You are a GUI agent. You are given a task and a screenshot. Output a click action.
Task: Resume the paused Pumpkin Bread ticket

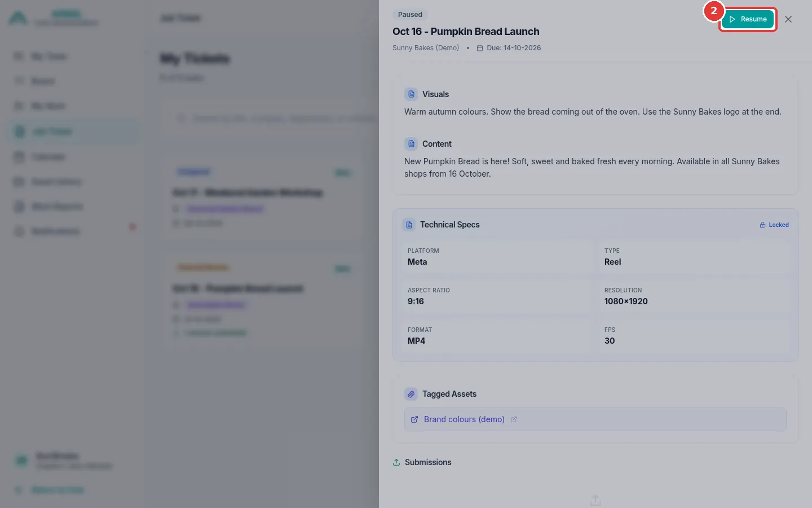pyautogui.click(x=748, y=19)
